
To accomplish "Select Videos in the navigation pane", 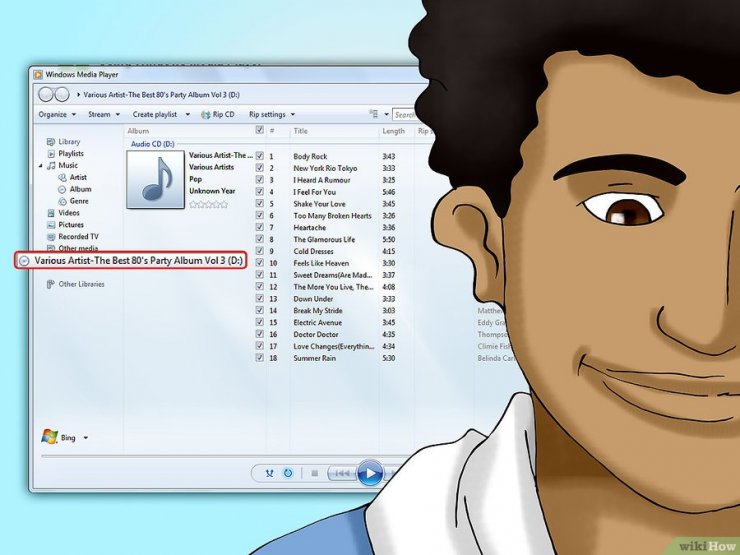I will [x=69, y=213].
